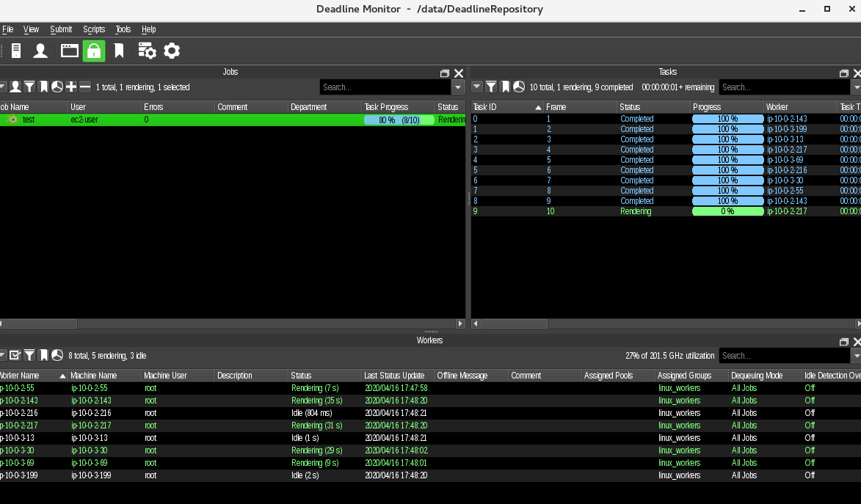Open the View menu
Viewport: 861px width, 504px height.
pyautogui.click(x=31, y=29)
